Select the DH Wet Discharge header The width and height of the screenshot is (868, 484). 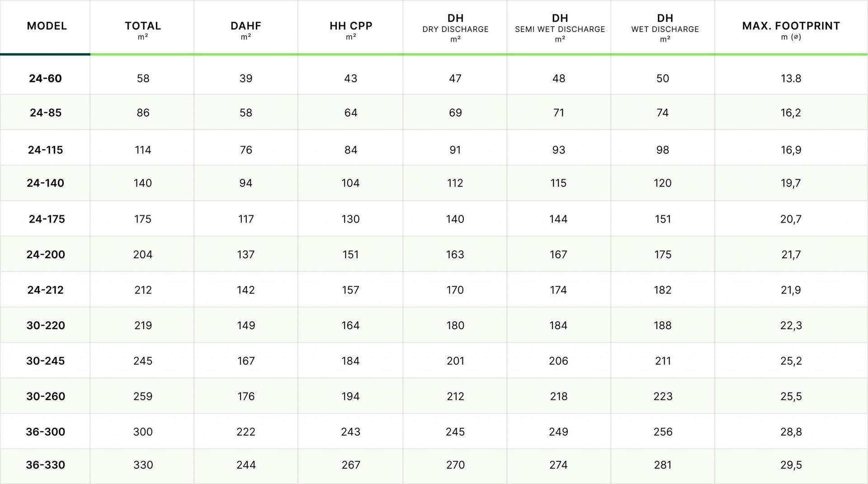pos(665,28)
